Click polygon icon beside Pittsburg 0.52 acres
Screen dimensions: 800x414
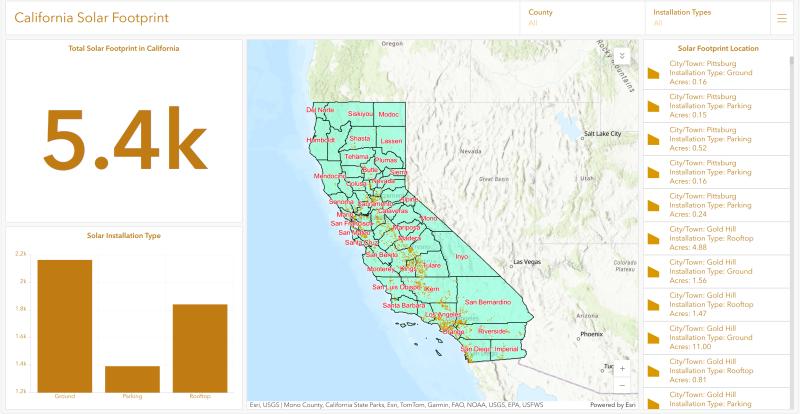654,140
